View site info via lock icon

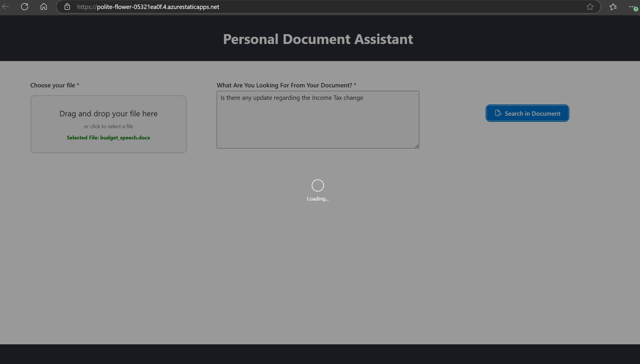[x=67, y=7]
